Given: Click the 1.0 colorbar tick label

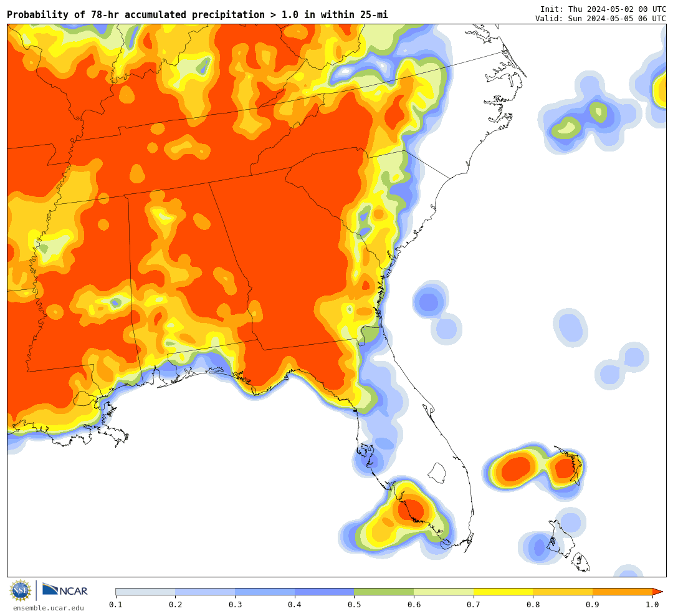Looking at the screenshot, I should click(652, 605).
